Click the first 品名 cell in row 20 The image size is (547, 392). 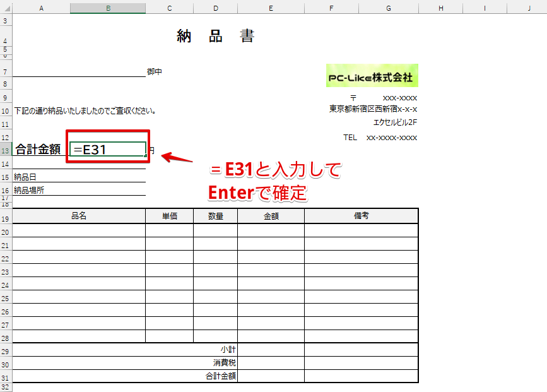79,230
